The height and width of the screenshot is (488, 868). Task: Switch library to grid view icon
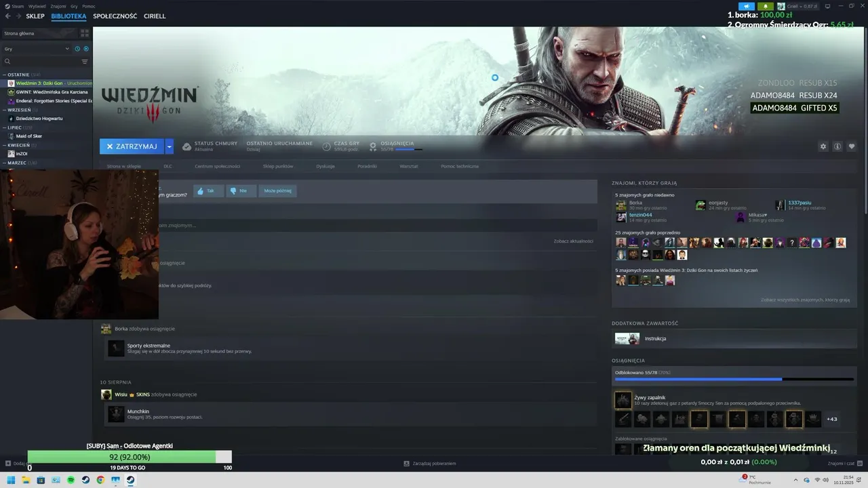pyautogui.click(x=85, y=33)
